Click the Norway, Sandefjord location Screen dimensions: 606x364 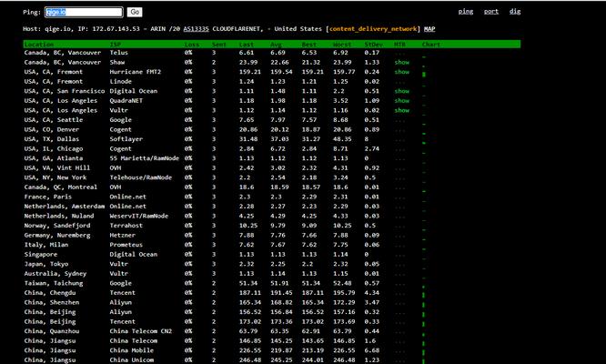pos(56,226)
